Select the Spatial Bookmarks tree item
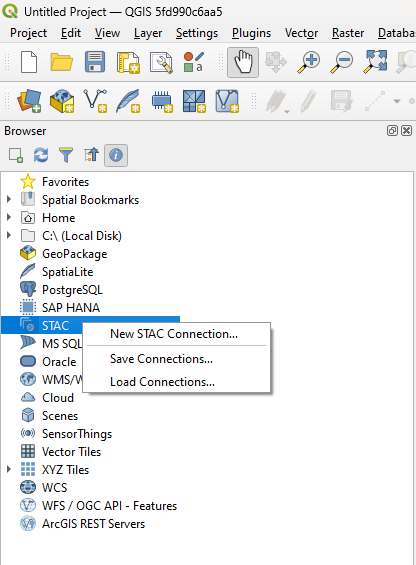 click(x=90, y=200)
